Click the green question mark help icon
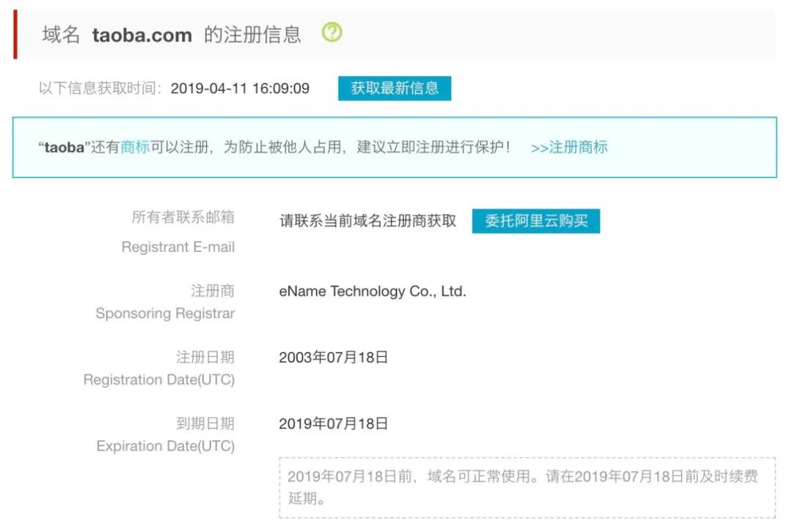This screenshot has height=532, width=792. click(x=332, y=32)
